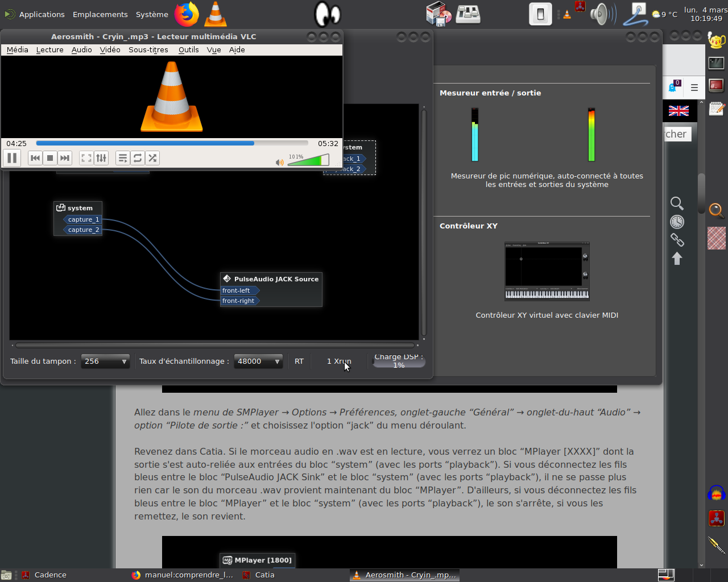Open the Taux d'échantillonnage dropdown
Viewport: 728px width, 582px height.
[x=258, y=361]
